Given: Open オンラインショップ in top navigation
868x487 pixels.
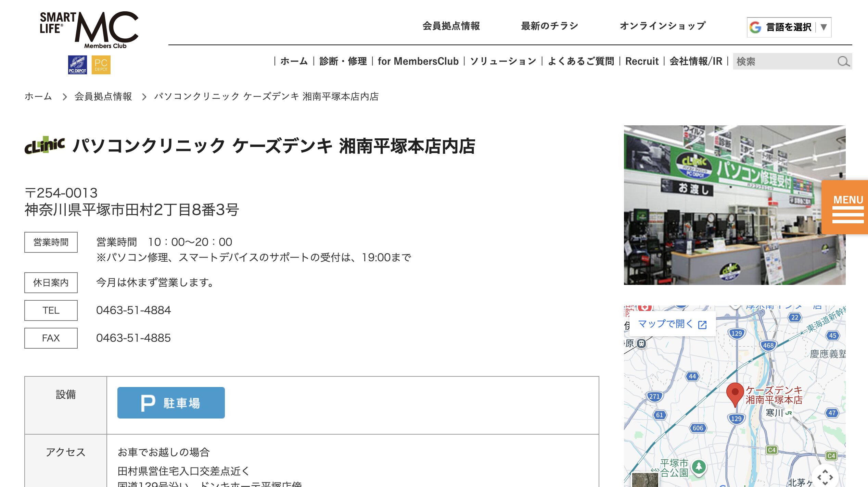Looking at the screenshot, I should pyautogui.click(x=663, y=26).
